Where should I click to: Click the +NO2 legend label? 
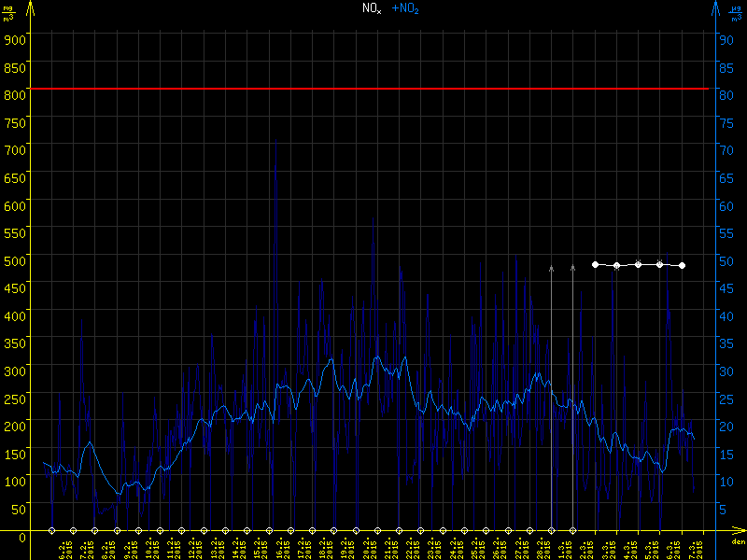pos(404,8)
